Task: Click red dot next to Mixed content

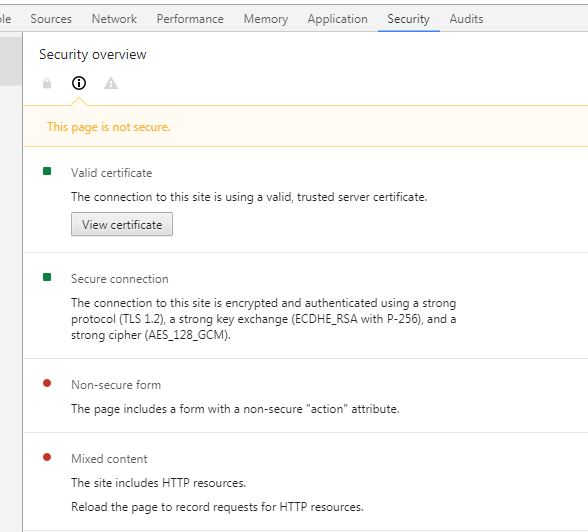Action: [47, 457]
